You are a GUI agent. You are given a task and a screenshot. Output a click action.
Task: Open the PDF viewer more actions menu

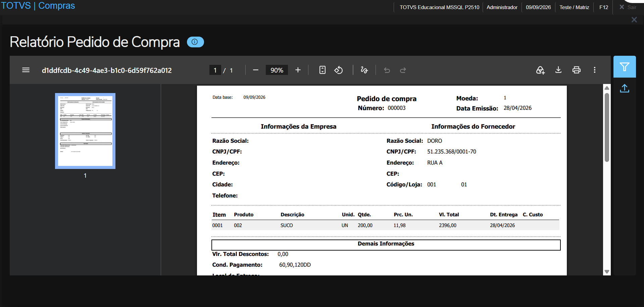coord(595,70)
